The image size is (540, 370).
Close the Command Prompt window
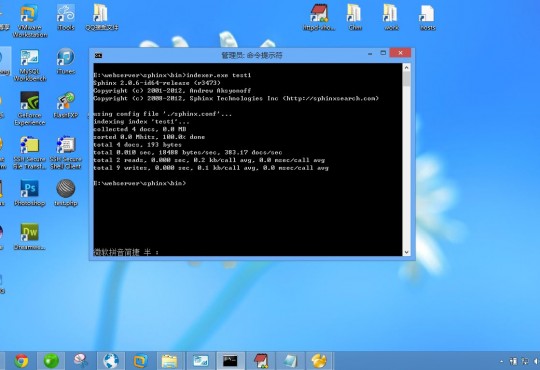pos(400,53)
